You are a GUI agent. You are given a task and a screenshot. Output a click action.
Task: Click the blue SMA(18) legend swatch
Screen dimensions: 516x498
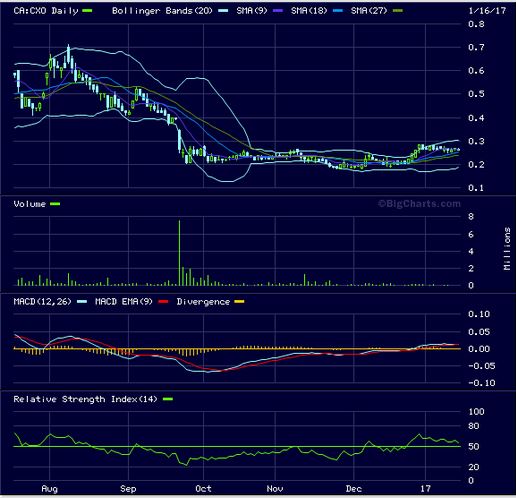click(338, 11)
